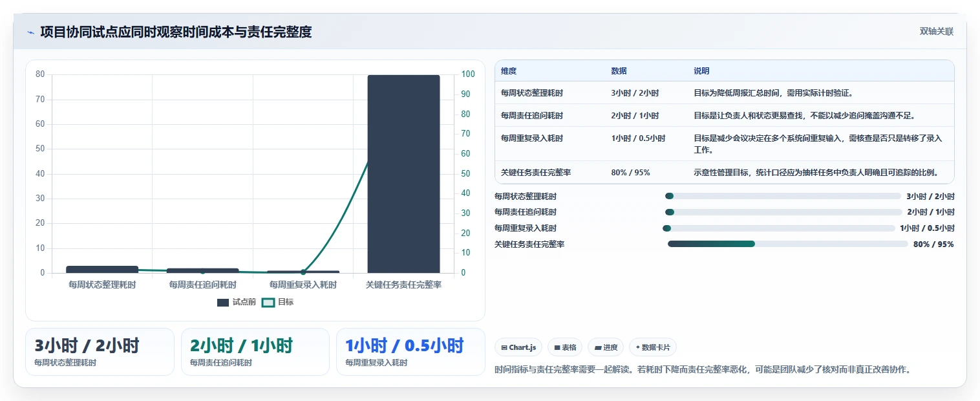980x401 pixels.
Task: Toggle the 试点前 legend entry
Action: [237, 302]
